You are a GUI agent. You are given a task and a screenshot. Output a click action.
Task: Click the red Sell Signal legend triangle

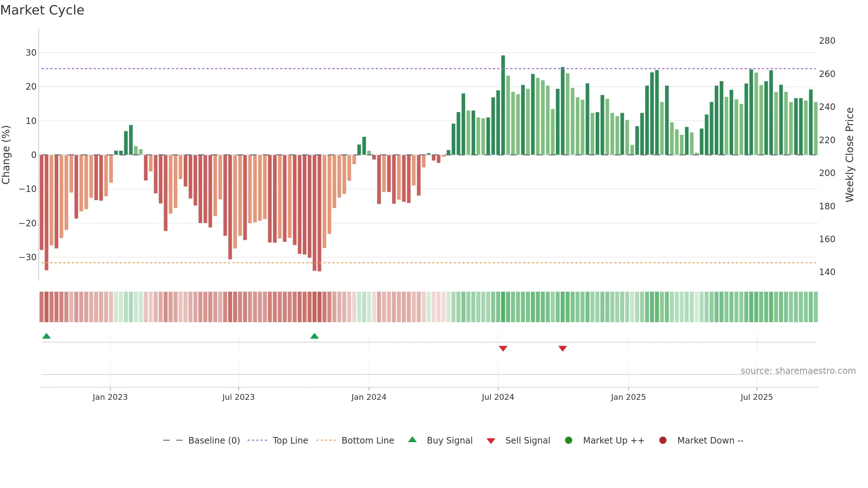491,441
